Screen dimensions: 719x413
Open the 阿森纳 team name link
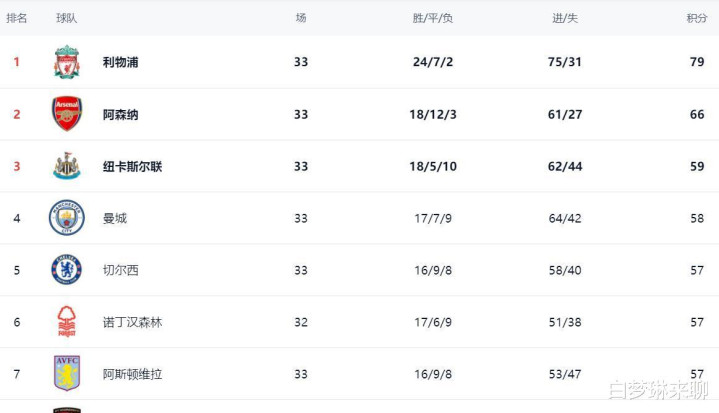pos(121,114)
